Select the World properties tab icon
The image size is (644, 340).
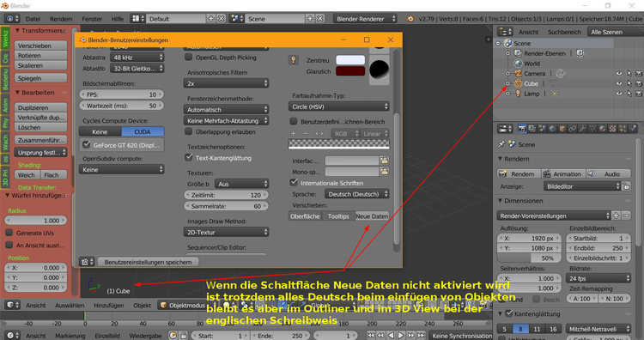pos(552,129)
